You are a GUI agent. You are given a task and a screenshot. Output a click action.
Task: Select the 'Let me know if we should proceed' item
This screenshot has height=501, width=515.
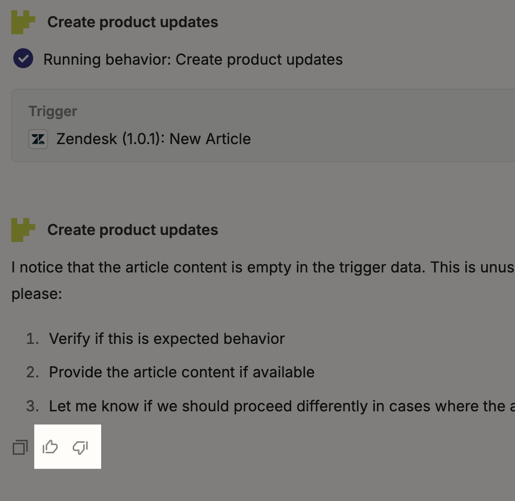click(282, 406)
